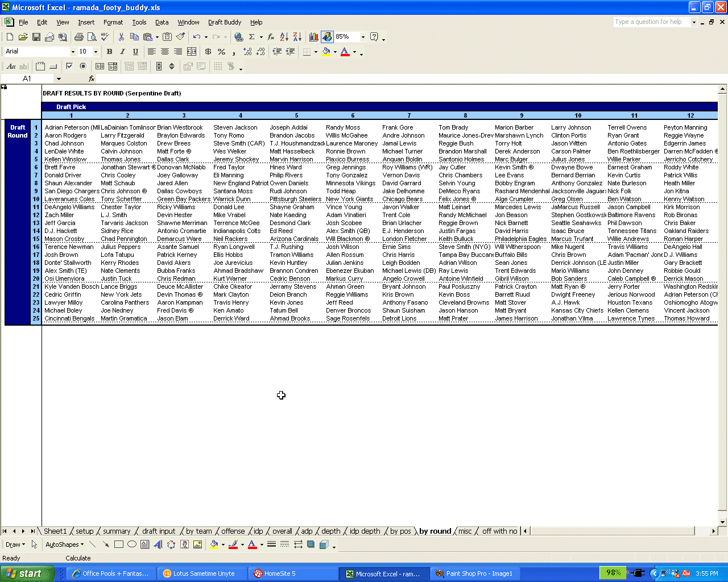Viewport: 728px width, 582px height.
Task: Click Increase Decimal icon
Action: point(247,52)
